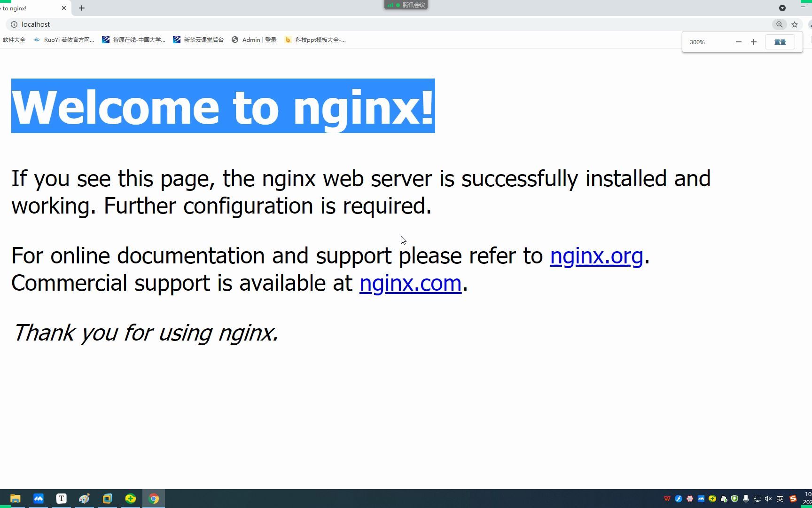Open the RuoYi 若依官方网 bookmark
The image size is (812, 508).
64,40
